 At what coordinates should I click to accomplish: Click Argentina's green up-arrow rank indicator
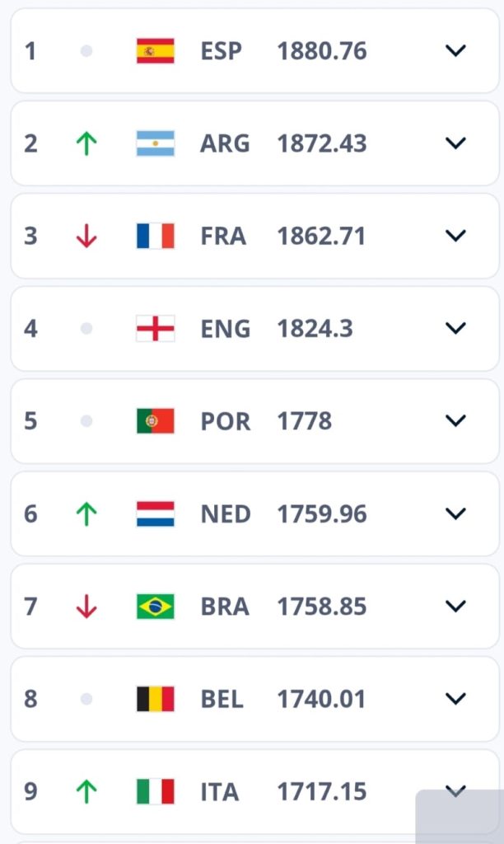coord(86,143)
